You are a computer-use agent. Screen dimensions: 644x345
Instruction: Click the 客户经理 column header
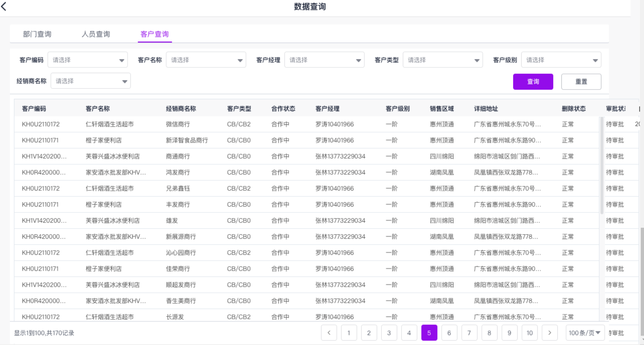tap(327, 108)
